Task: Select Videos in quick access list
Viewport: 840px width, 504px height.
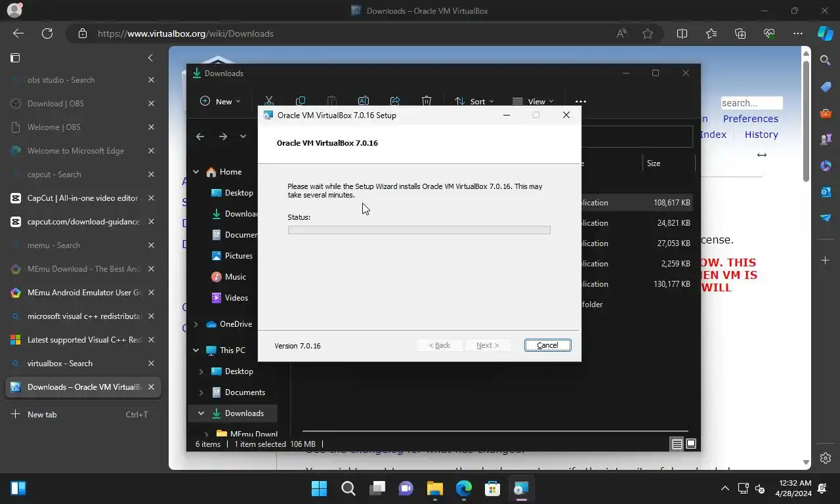Action: [x=230, y=298]
